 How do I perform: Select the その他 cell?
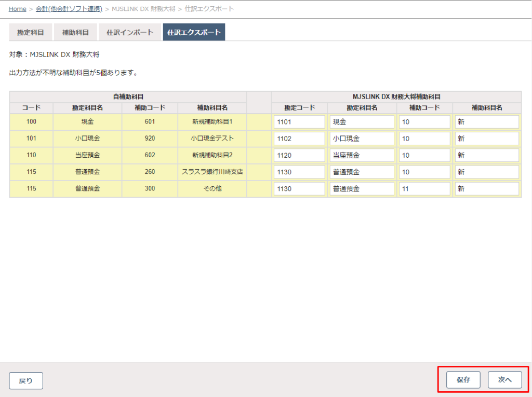click(x=212, y=188)
